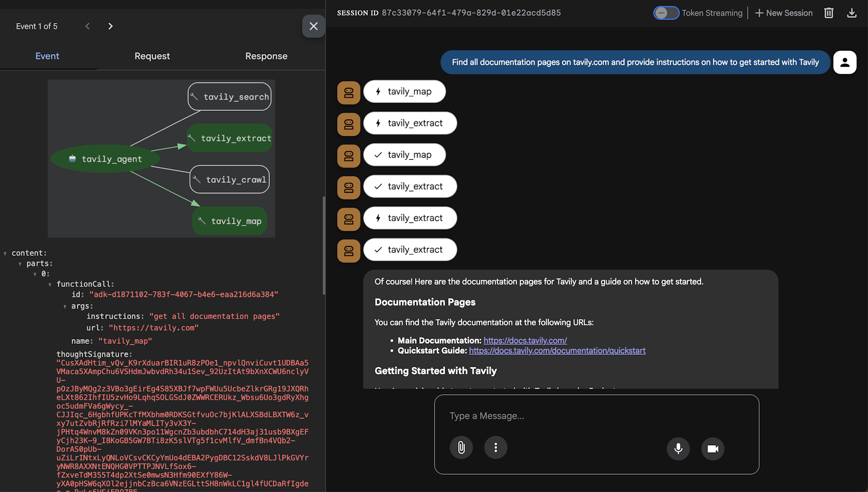Click the download session icon
Viewport: 868px width, 492px height.
(x=852, y=13)
